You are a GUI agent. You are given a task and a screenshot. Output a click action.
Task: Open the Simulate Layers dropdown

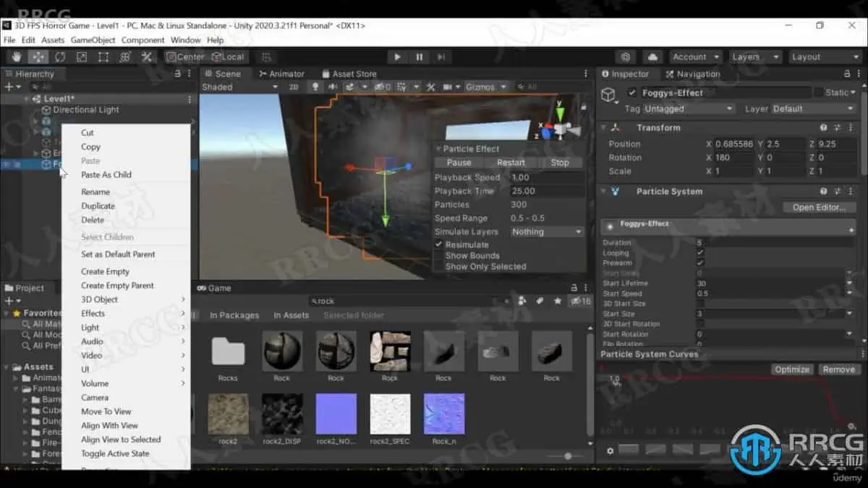(546, 232)
